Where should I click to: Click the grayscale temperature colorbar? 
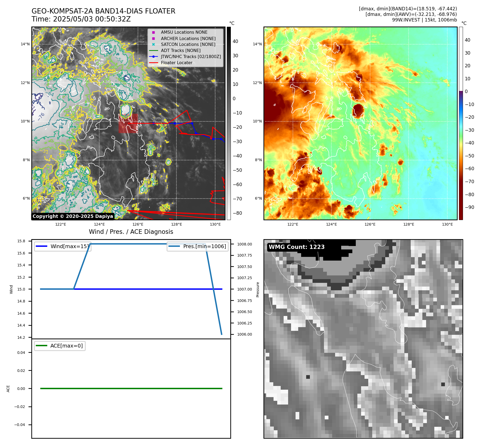(229, 123)
